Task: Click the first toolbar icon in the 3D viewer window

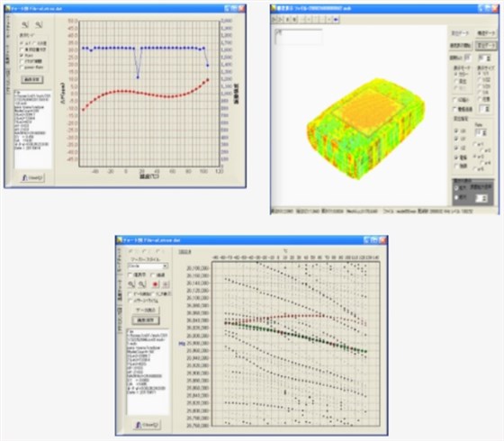Action: (274, 20)
